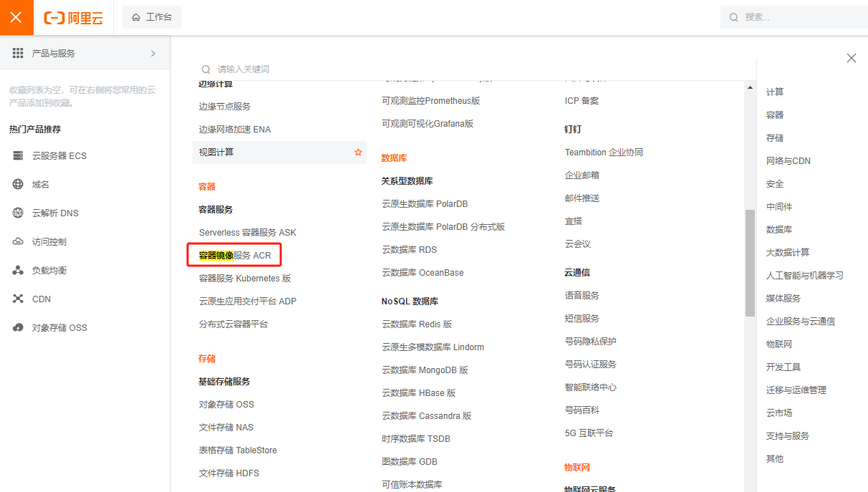The width and height of the screenshot is (868, 492).
Task: Open 短信服务
Action: point(582,318)
